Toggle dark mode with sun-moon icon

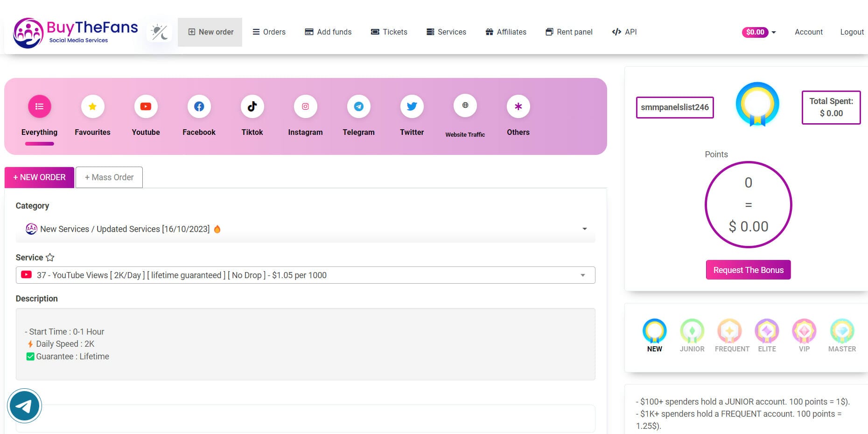(x=159, y=32)
